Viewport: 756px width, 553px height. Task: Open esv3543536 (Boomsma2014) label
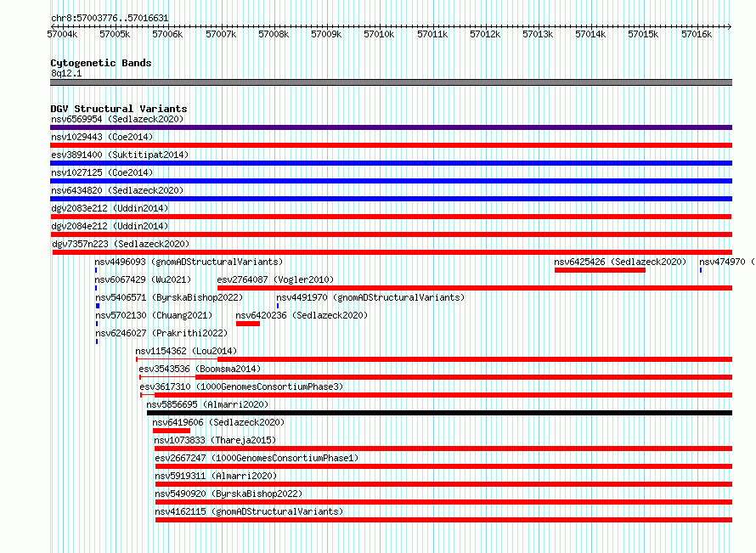click(x=200, y=369)
